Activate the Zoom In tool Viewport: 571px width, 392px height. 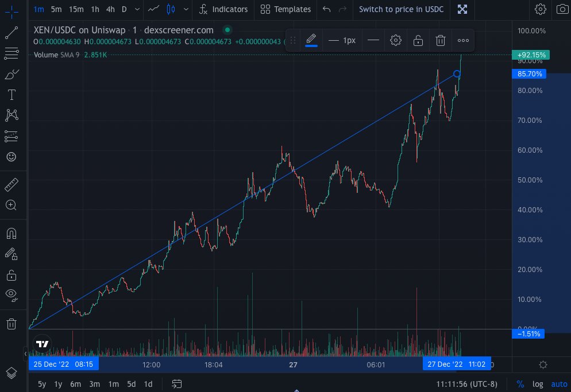tap(11, 205)
